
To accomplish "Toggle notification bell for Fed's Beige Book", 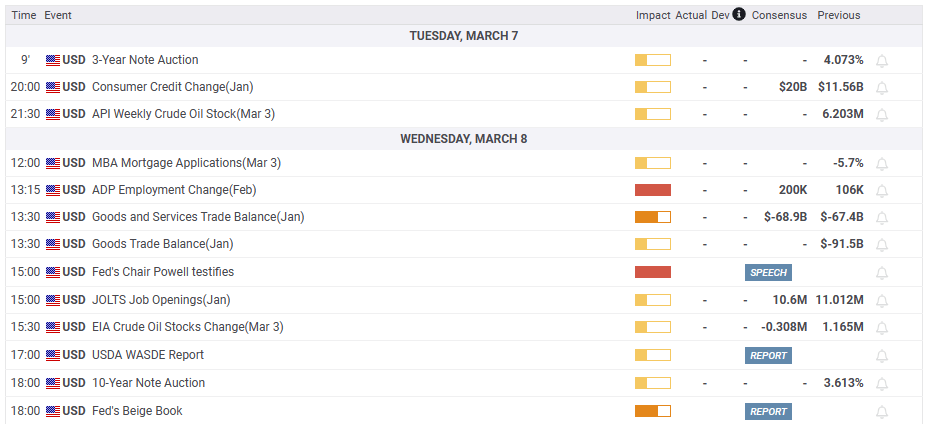I will click(x=882, y=411).
